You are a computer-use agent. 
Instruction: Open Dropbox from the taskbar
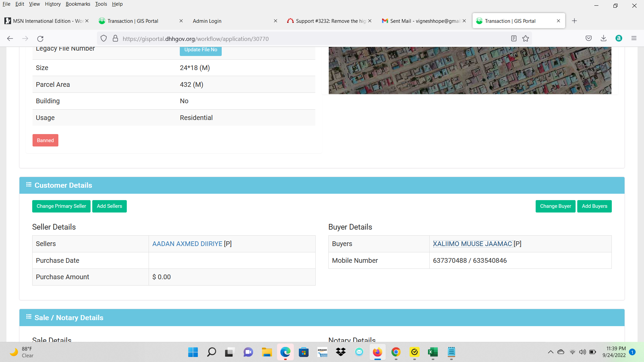[x=341, y=352]
